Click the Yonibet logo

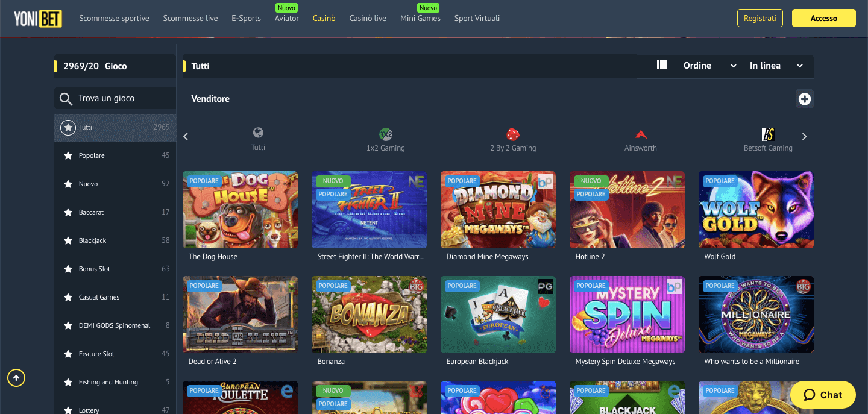click(x=36, y=18)
